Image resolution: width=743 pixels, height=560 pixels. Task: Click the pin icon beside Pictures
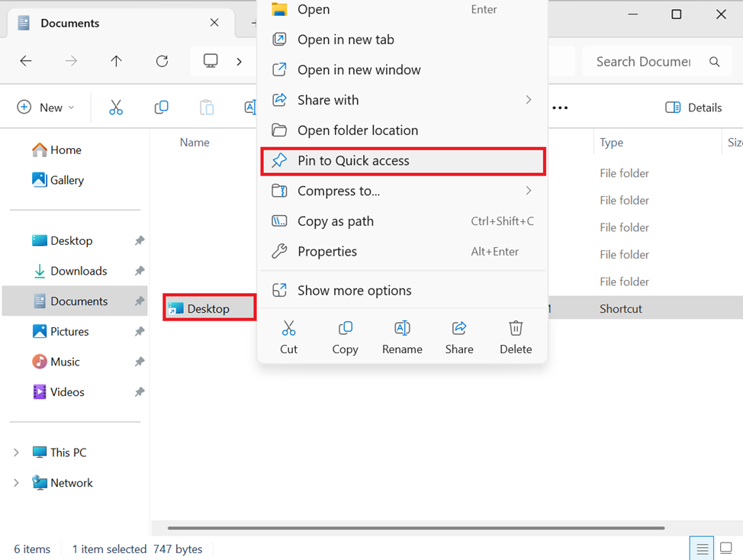click(140, 332)
